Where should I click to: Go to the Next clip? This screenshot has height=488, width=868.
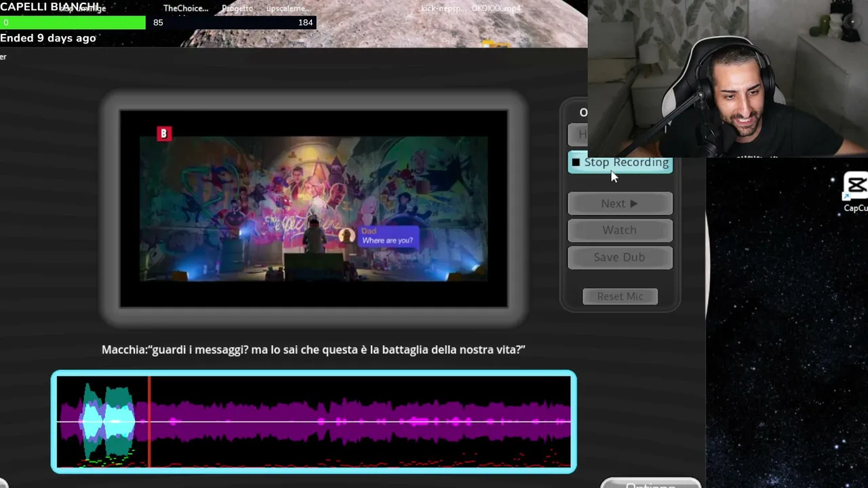[620, 203]
